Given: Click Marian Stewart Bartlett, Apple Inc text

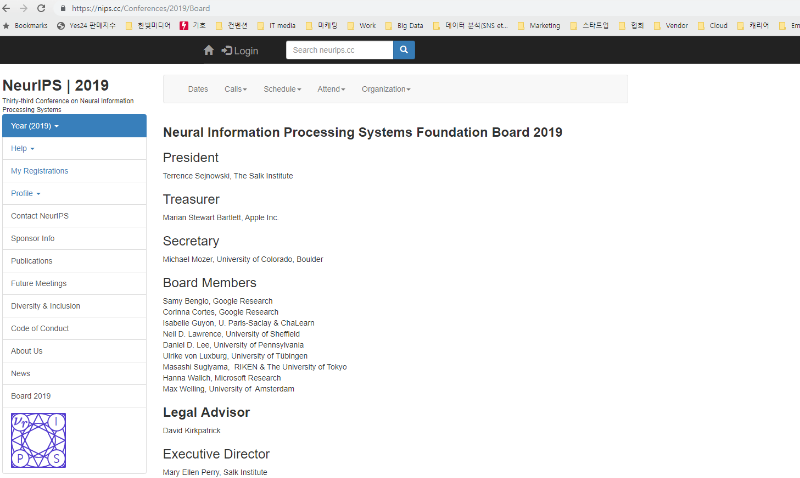Looking at the screenshot, I should pyautogui.click(x=220, y=218).
